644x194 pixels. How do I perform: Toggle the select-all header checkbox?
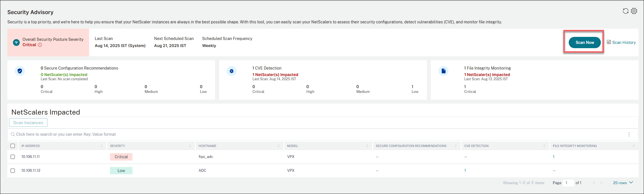pyautogui.click(x=13, y=146)
